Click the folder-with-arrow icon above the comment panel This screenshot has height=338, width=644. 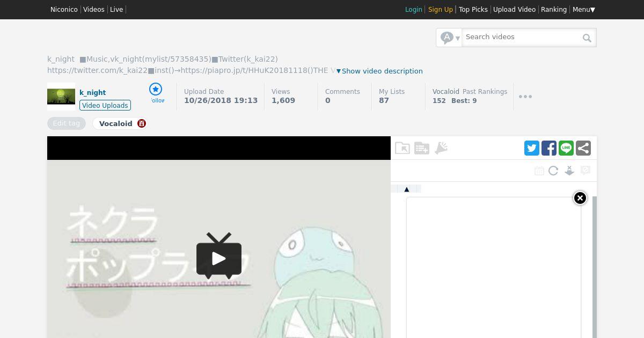pyautogui.click(x=402, y=148)
